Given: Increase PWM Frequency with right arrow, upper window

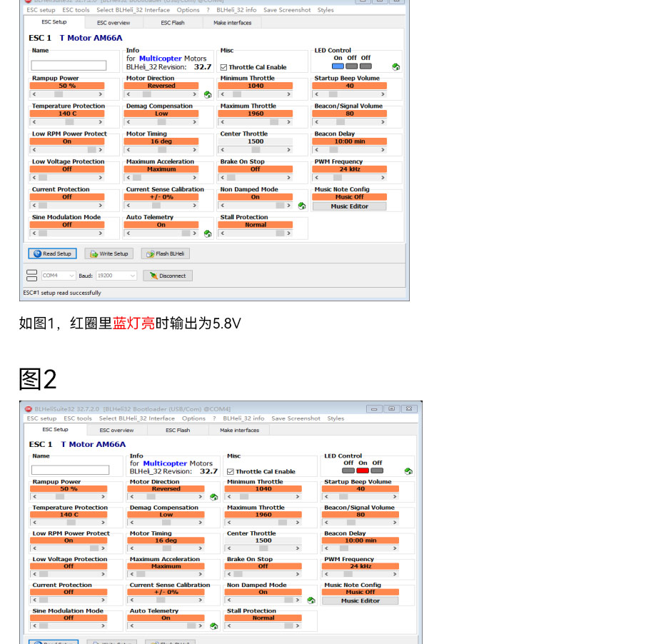Looking at the screenshot, I should 383,178.
